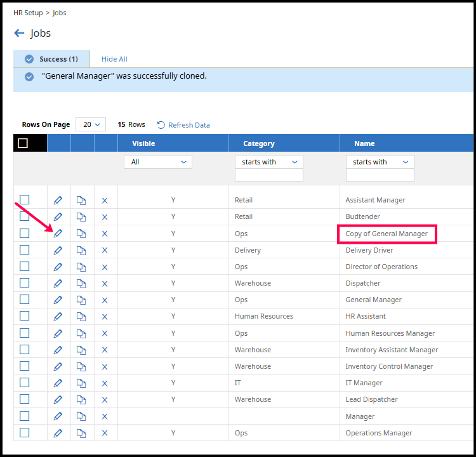The image size is (476, 457).
Task: Open the Rows On Page dropdown
Action: 91,124
